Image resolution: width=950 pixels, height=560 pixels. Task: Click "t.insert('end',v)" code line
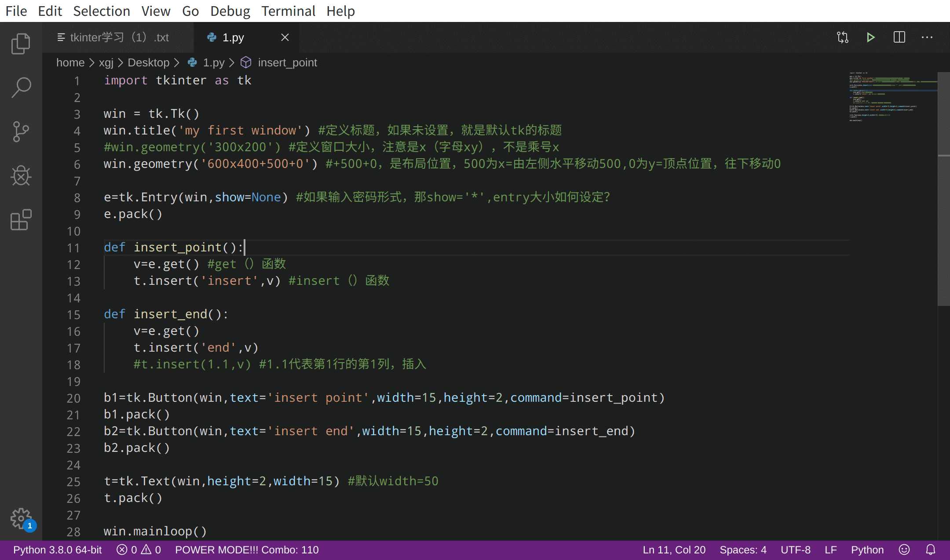point(196,348)
